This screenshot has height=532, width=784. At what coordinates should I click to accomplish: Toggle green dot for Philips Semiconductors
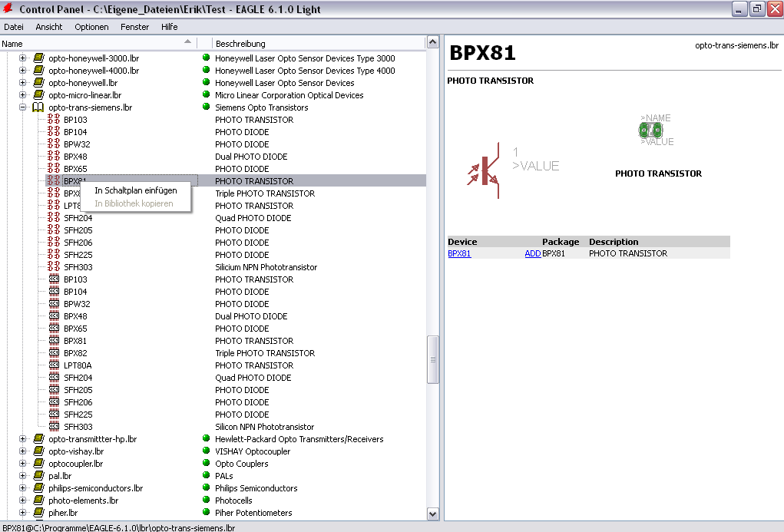click(206, 487)
